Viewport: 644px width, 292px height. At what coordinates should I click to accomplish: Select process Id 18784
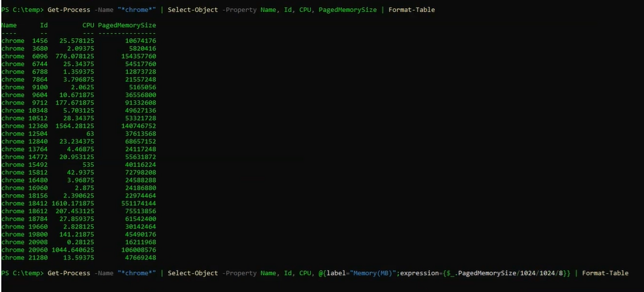tap(38, 219)
